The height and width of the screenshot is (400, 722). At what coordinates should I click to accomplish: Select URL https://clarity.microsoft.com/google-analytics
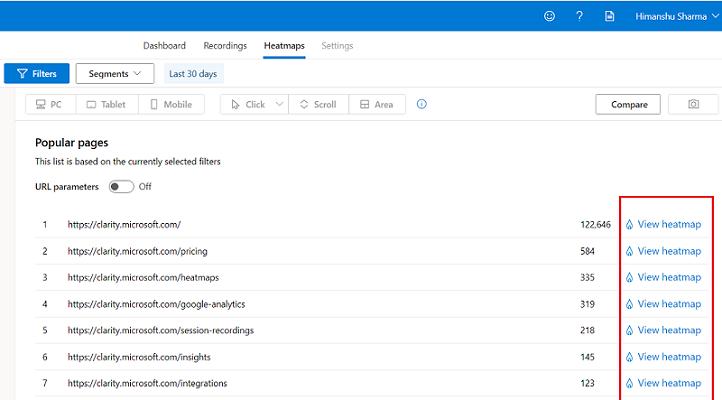(156, 304)
